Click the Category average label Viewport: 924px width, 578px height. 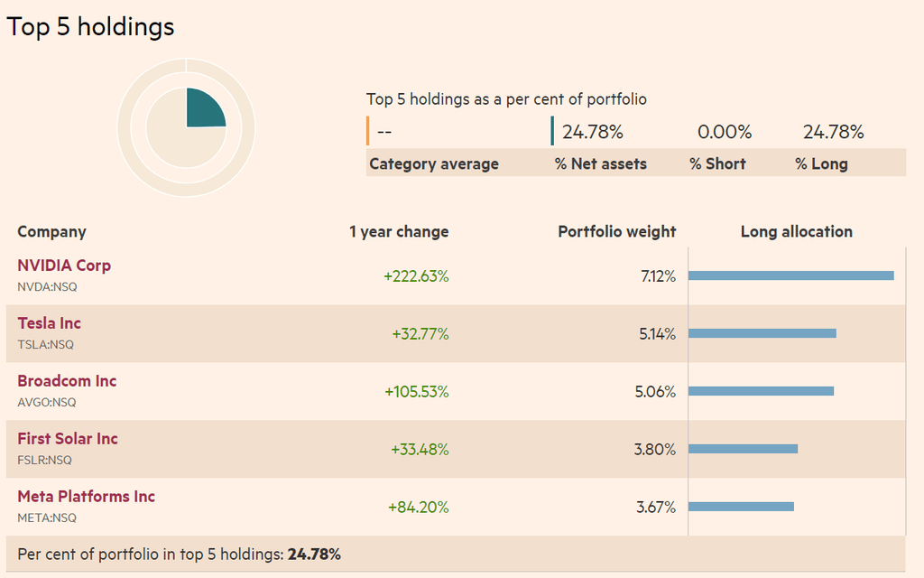click(434, 164)
